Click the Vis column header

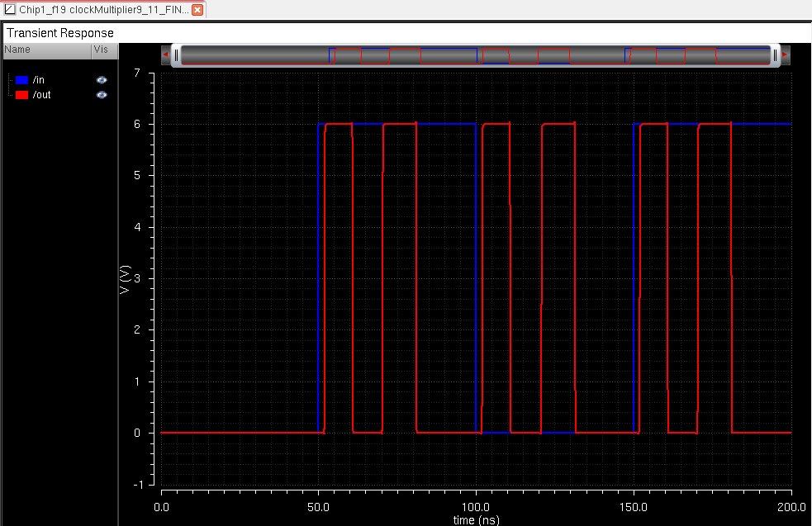(101, 50)
